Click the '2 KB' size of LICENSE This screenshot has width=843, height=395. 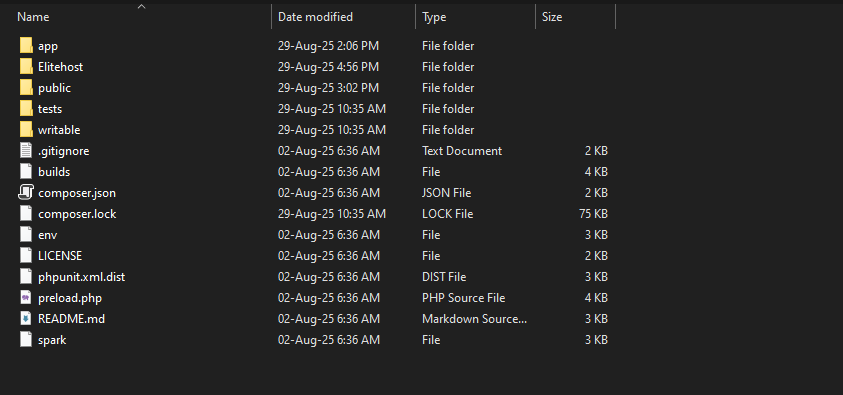click(x=596, y=256)
